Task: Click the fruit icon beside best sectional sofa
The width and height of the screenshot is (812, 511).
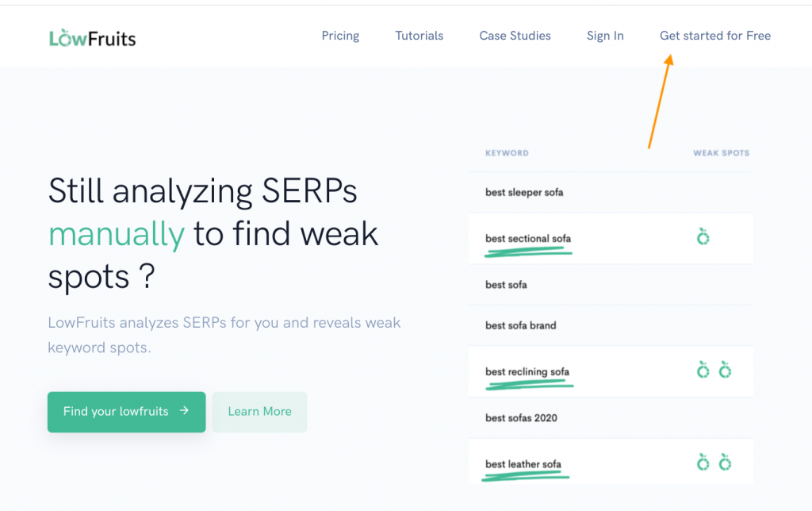Action: coord(703,236)
